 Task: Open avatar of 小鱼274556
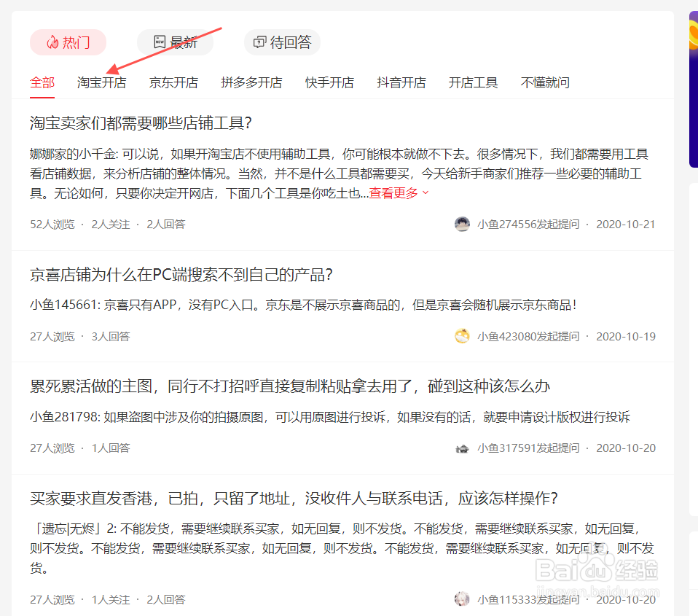click(x=462, y=224)
